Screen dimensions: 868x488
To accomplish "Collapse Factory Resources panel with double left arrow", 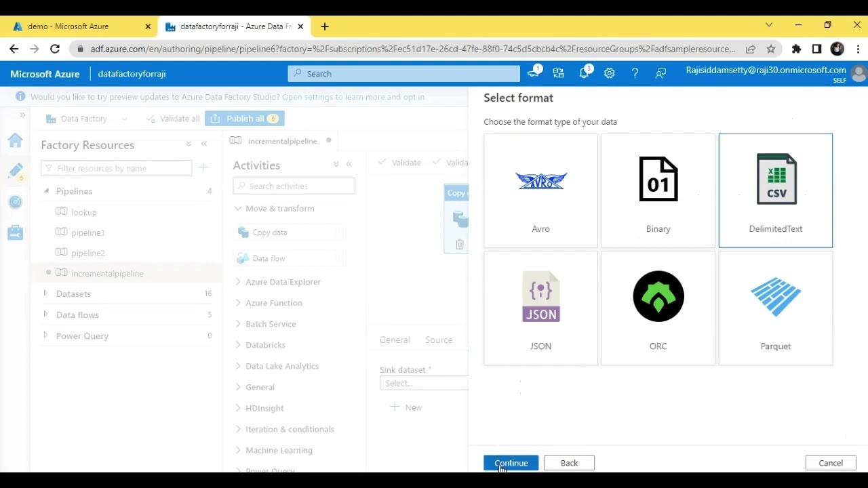I will [204, 144].
